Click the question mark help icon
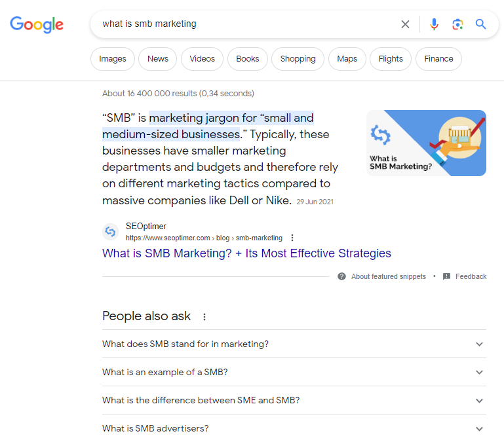Screen dimensions: 504x440 342,276
